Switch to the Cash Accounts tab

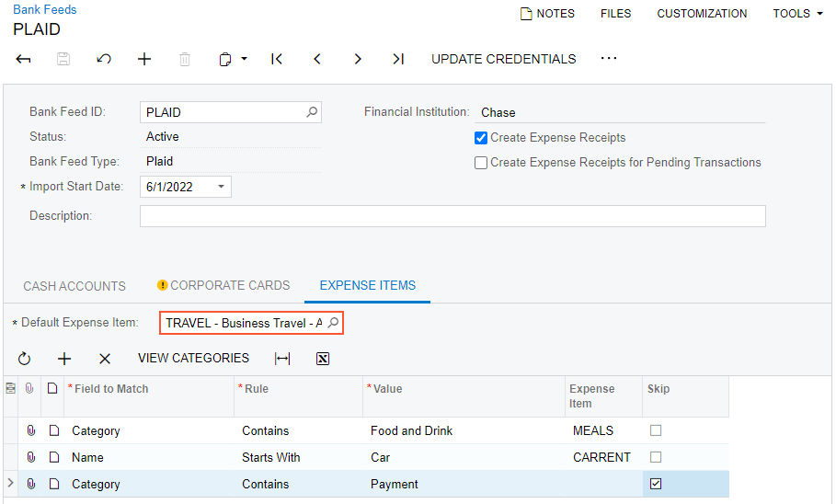point(74,286)
